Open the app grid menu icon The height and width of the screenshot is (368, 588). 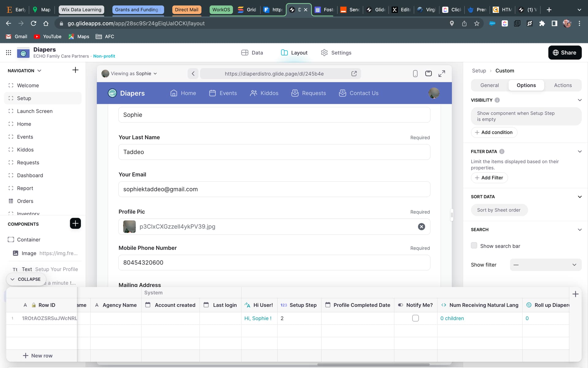[x=9, y=53]
